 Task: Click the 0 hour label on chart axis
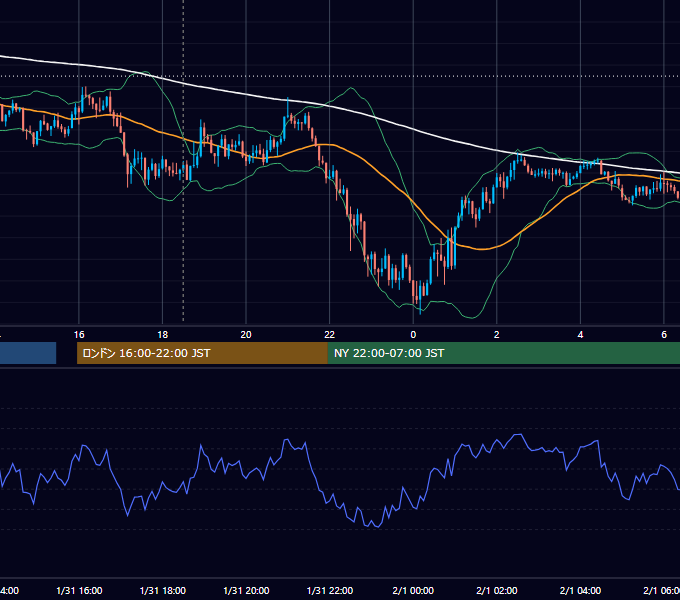tap(413, 335)
